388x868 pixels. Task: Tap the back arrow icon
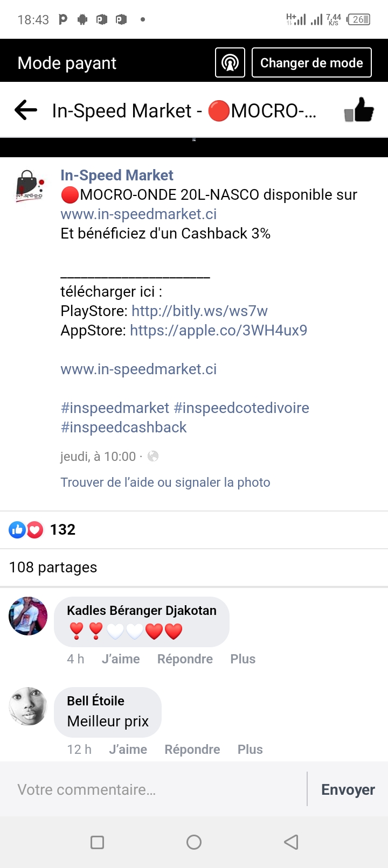point(26,110)
